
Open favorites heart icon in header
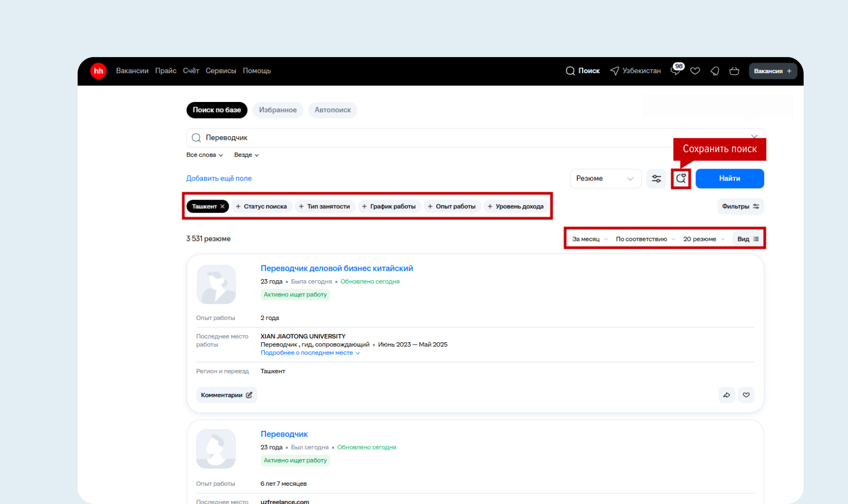[x=695, y=71]
